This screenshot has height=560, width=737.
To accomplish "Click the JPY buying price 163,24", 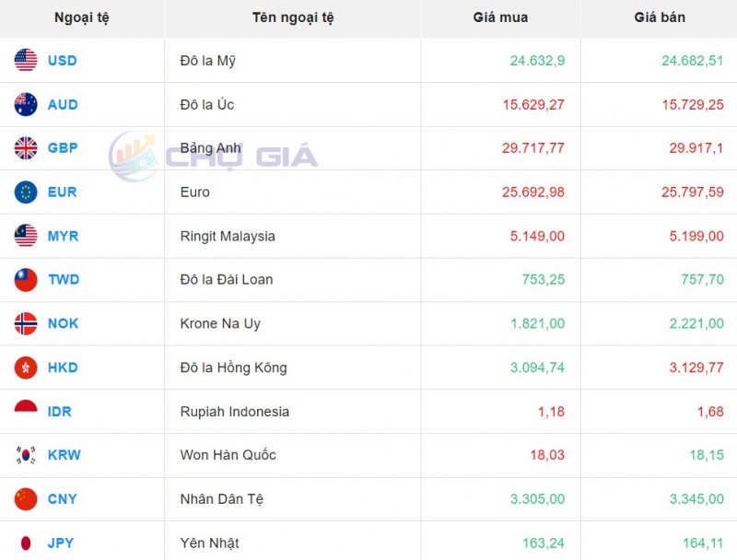I will point(539,542).
